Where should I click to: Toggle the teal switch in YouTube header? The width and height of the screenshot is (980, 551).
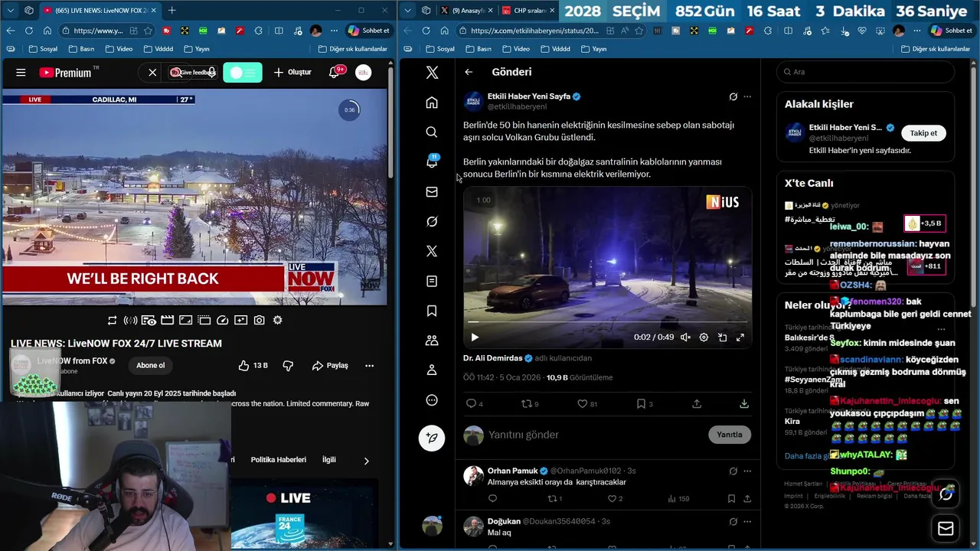tap(243, 73)
